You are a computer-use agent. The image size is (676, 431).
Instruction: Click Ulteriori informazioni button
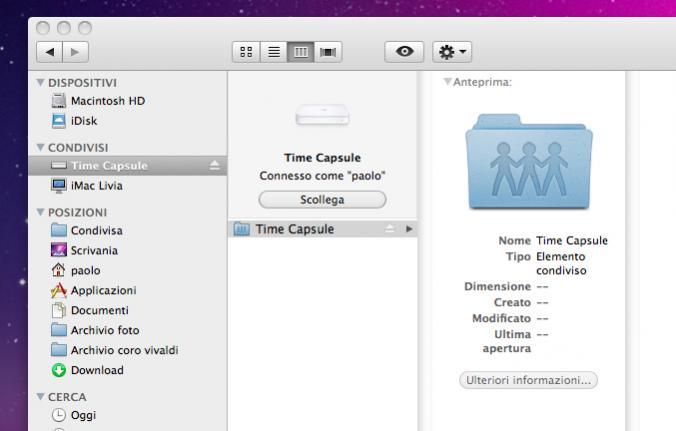528,380
